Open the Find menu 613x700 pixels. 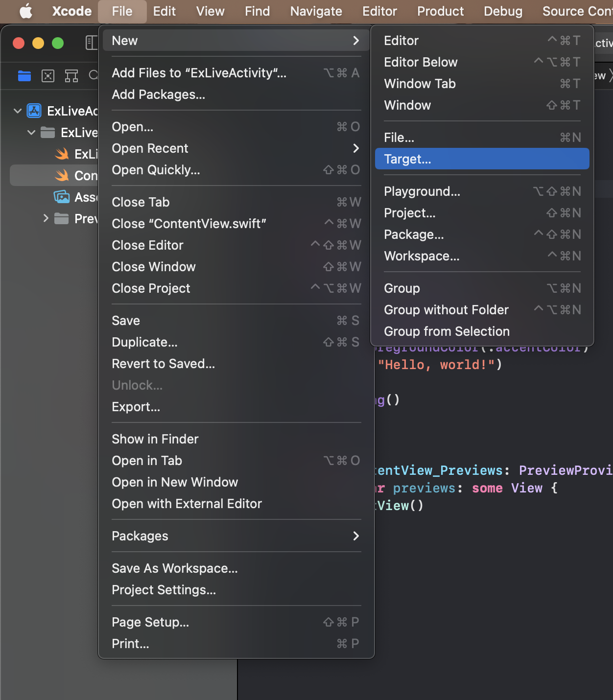[258, 11]
